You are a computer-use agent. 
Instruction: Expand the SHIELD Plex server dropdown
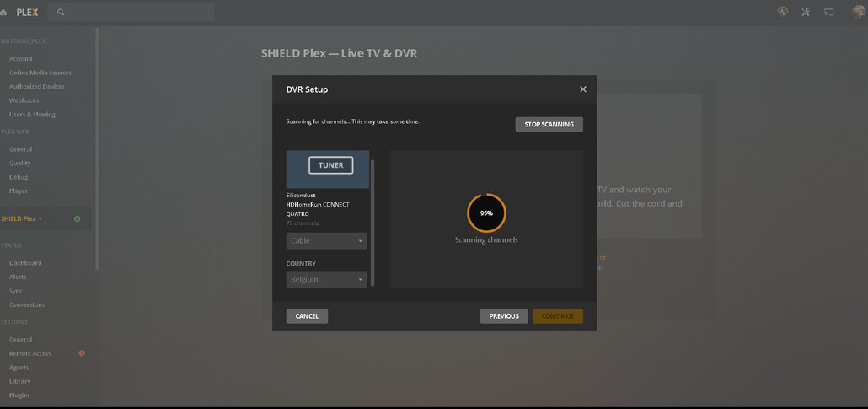(22, 219)
